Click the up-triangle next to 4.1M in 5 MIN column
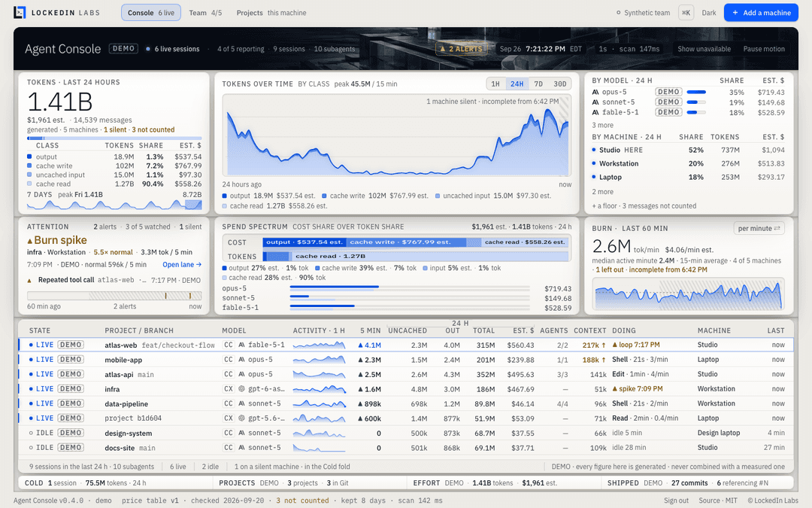The width and height of the screenshot is (812, 508). click(x=360, y=345)
